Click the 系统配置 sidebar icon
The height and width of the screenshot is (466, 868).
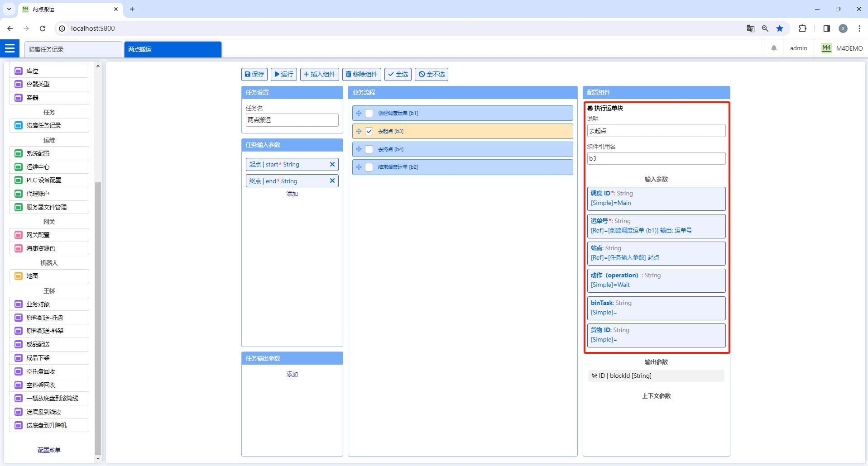19,153
